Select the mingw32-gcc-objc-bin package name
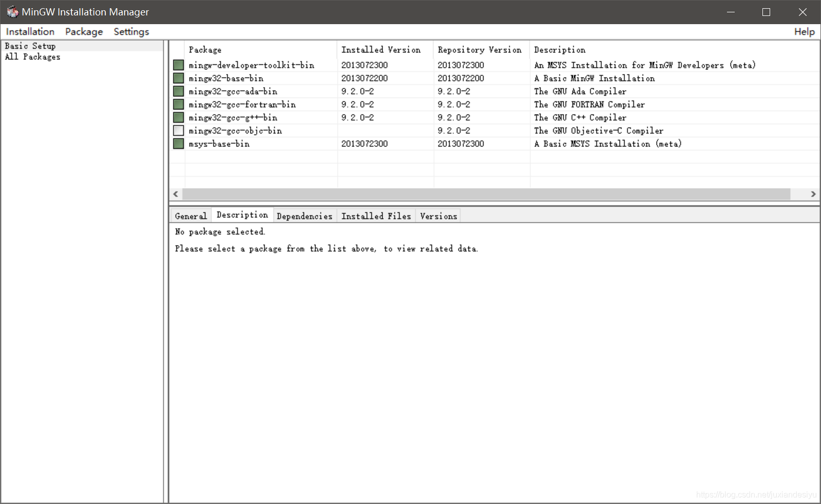Viewport: 821px width, 504px height. point(235,130)
